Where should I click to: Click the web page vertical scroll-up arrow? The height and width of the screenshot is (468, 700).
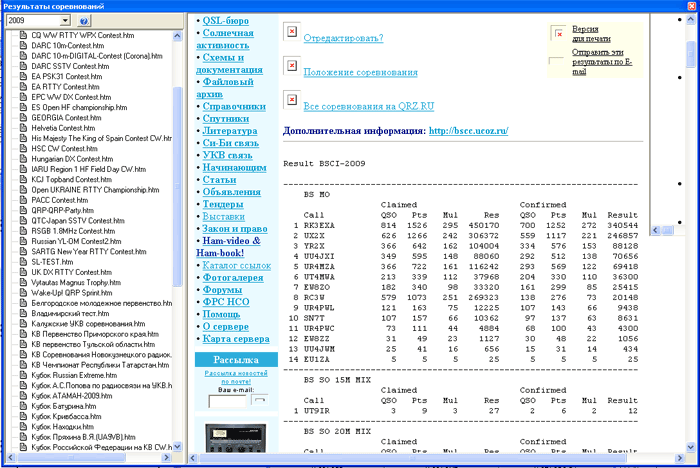[x=691, y=19]
